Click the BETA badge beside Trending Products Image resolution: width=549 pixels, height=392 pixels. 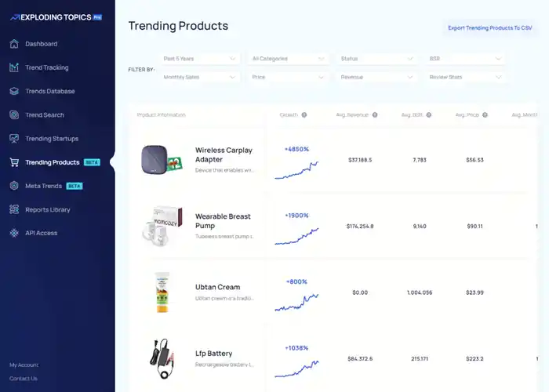tap(92, 162)
